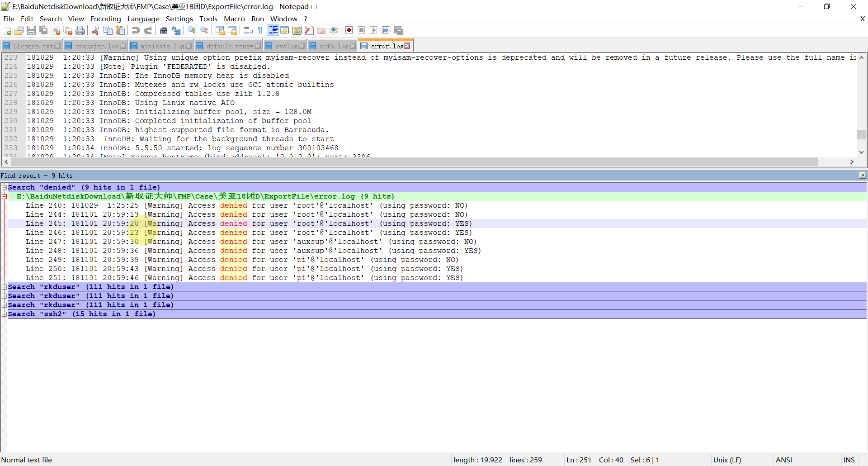The width and height of the screenshot is (868, 466).
Task: Collapse the error.log file results node
Action: tap(4, 196)
